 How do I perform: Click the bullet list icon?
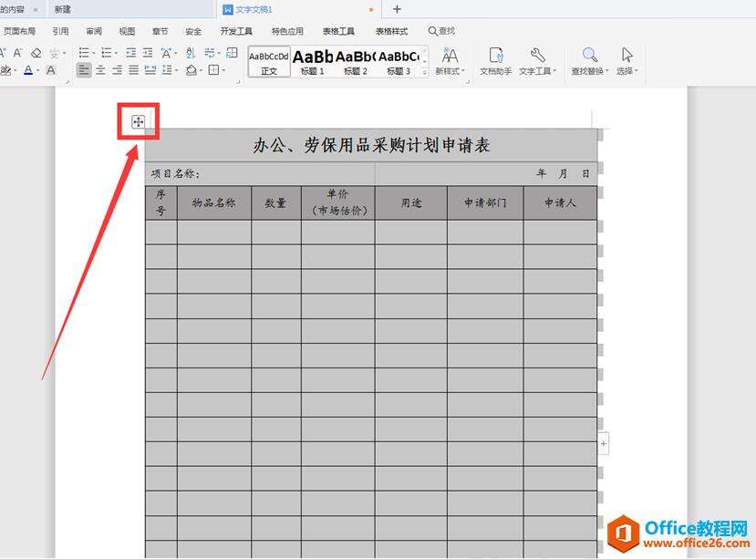(84, 53)
